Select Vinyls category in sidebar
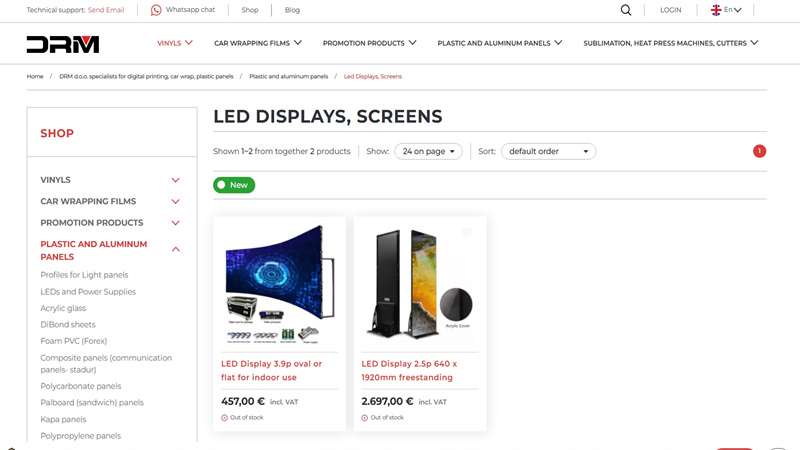Image resolution: width=800 pixels, height=450 pixels. click(55, 180)
